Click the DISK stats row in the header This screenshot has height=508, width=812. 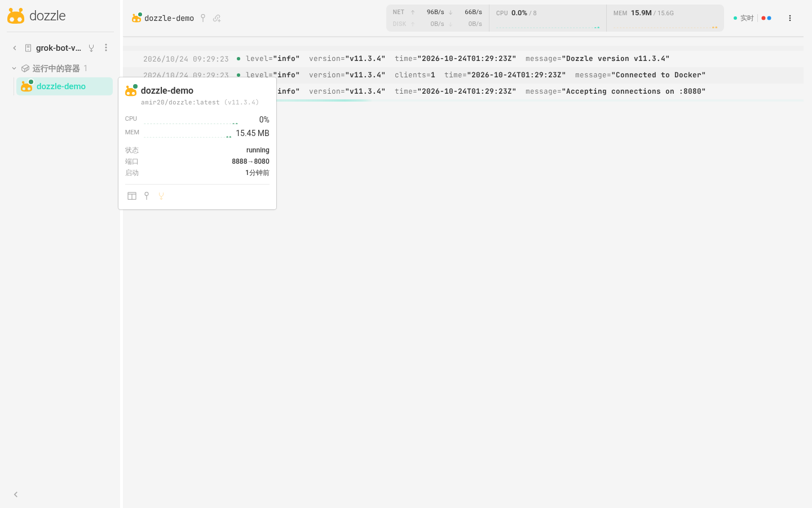438,24
